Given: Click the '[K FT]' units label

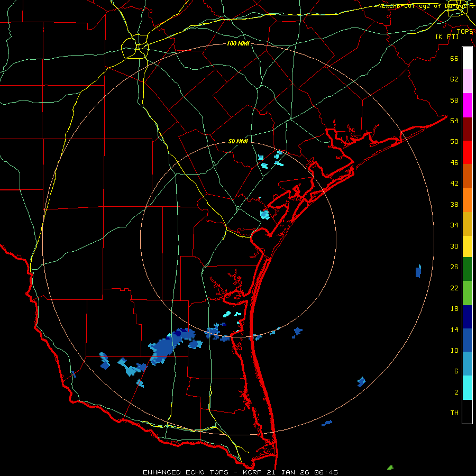Looking at the screenshot, I should [x=447, y=36].
